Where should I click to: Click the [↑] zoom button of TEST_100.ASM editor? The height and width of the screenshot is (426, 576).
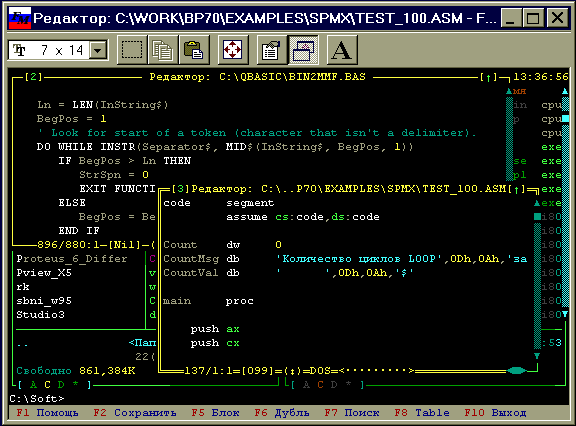516,189
